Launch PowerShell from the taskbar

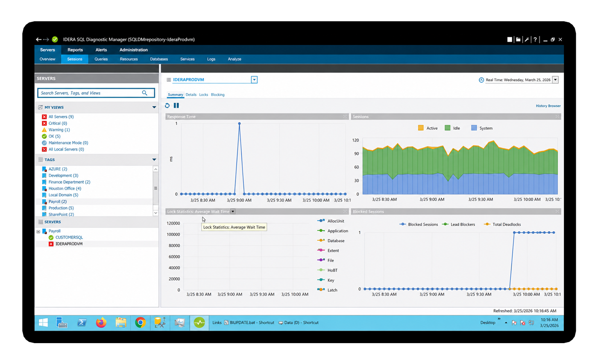coord(82,323)
